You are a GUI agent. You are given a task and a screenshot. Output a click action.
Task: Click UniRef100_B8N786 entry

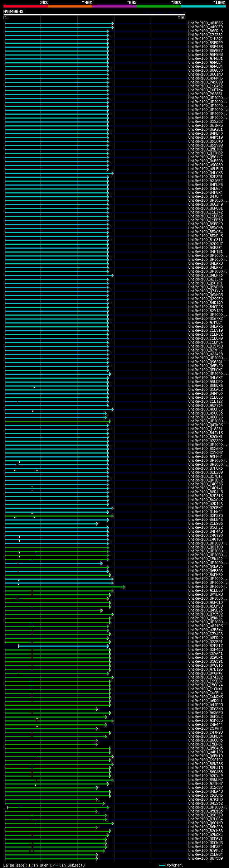coord(205,764)
